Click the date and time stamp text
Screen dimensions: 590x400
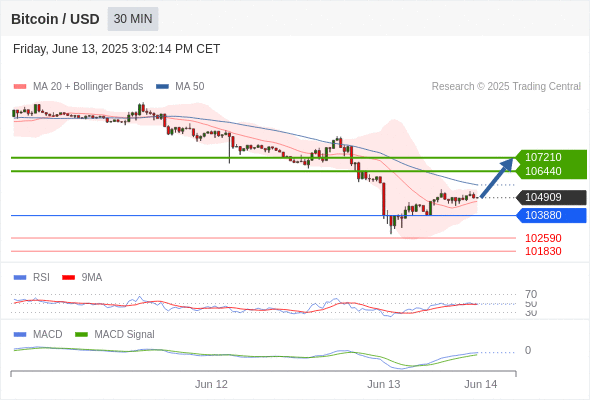click(116, 49)
